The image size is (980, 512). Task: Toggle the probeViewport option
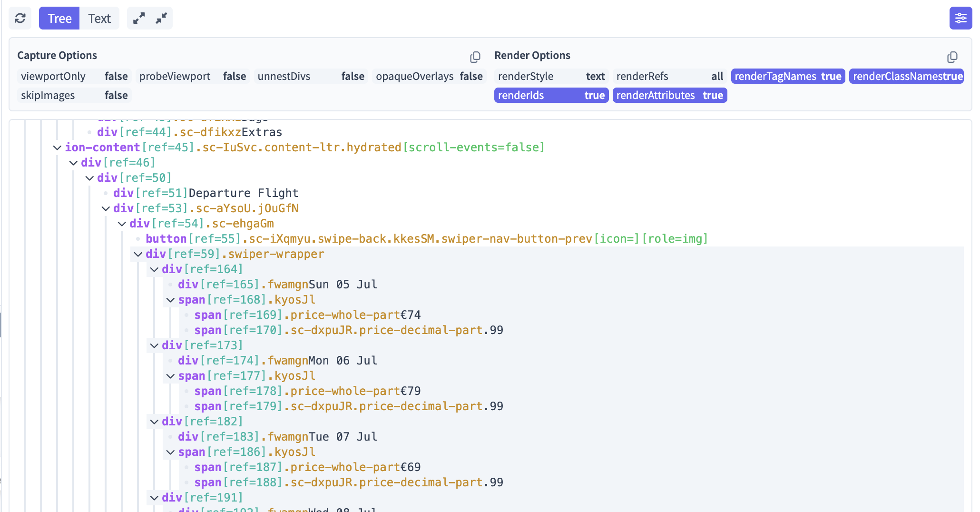point(193,76)
